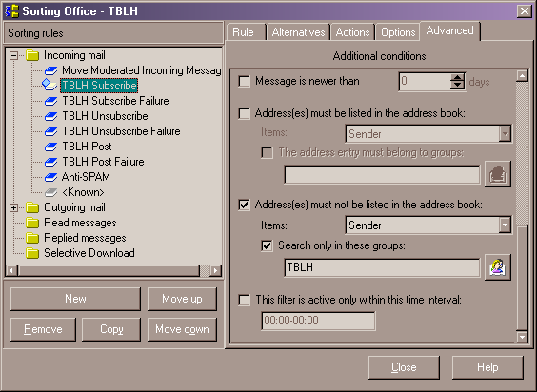Click the TBLH Post rule icon
Image resolution: width=537 pixels, height=392 pixels.
(51, 147)
